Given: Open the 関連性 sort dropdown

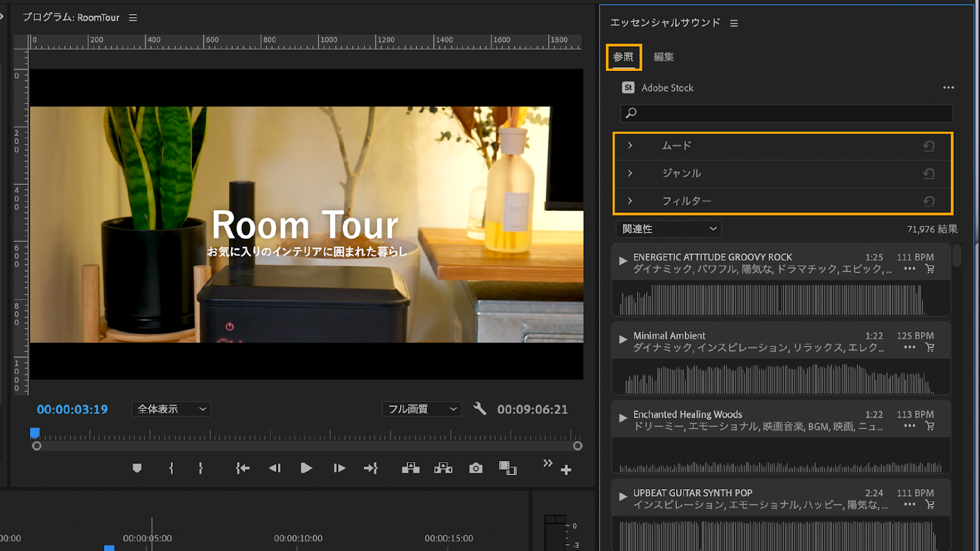Looking at the screenshot, I should pyautogui.click(x=669, y=229).
